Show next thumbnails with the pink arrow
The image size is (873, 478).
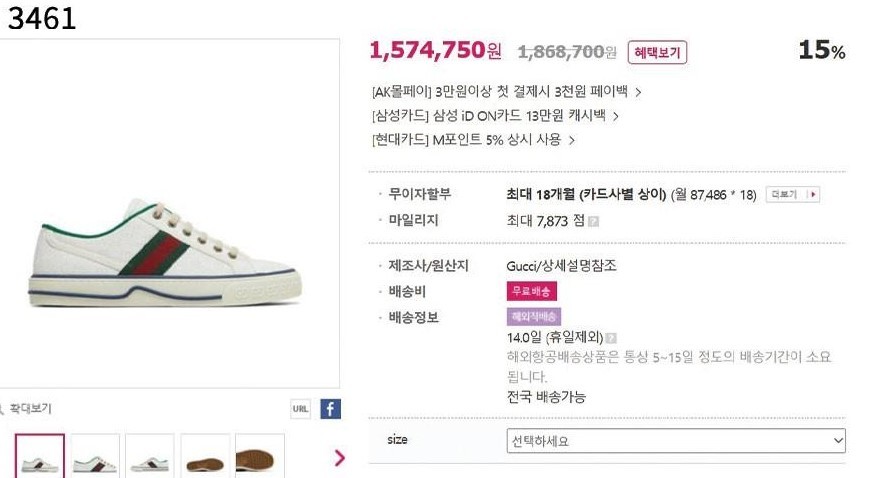339,457
